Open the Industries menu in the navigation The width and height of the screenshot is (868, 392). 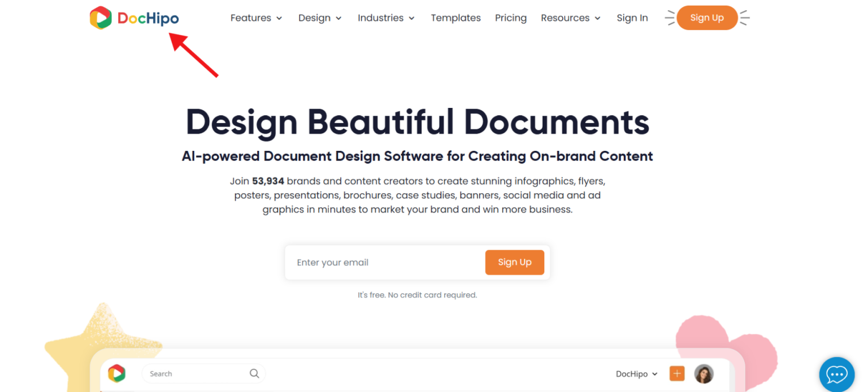click(x=381, y=18)
